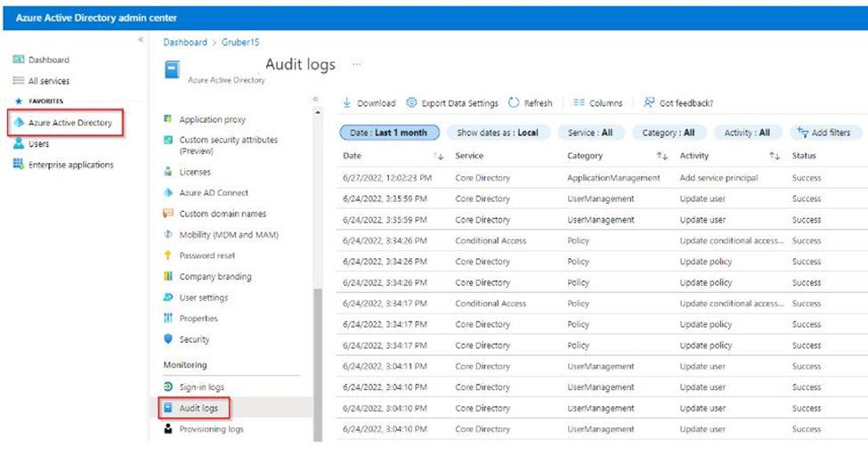Click the Password reset key icon

point(168,256)
